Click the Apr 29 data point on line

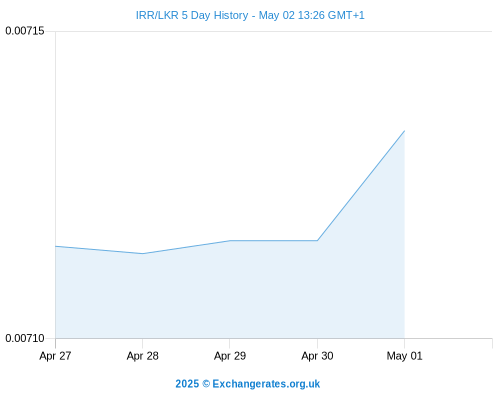[230, 240]
